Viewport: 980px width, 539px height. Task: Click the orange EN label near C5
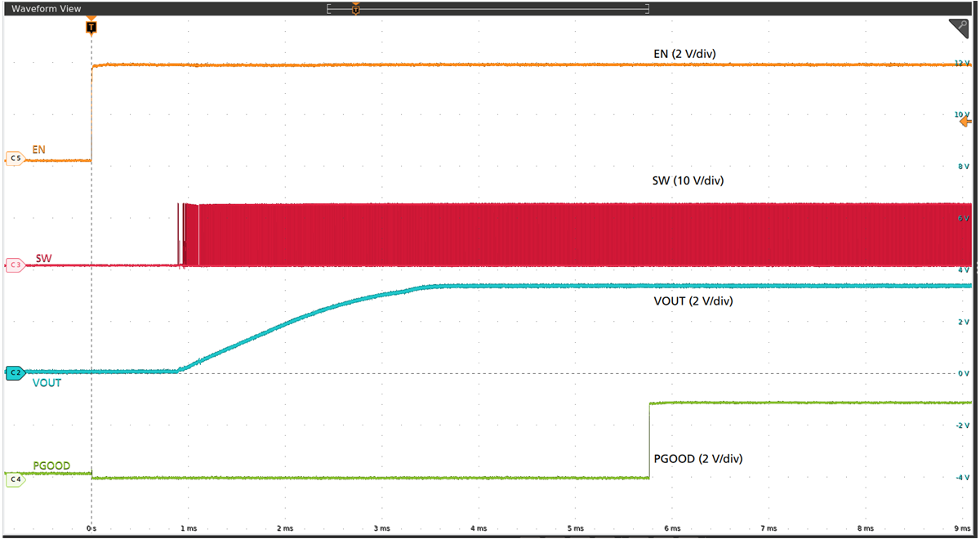point(38,150)
